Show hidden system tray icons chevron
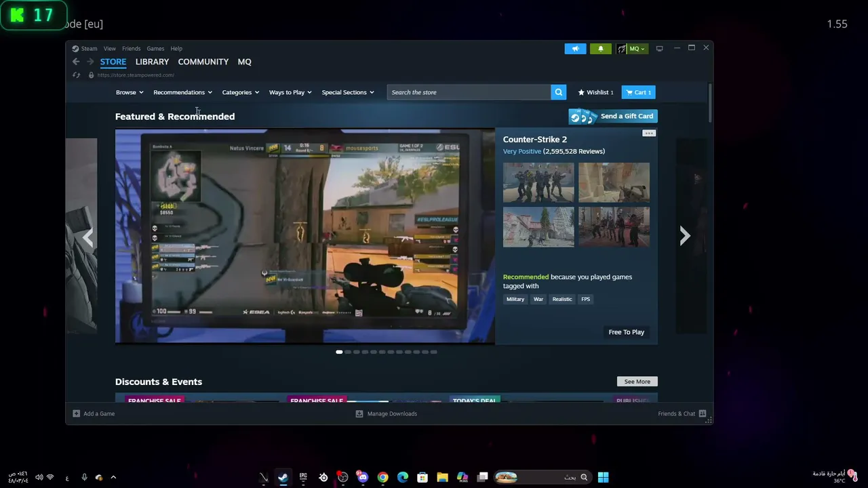This screenshot has width=868, height=488. pos(113,477)
